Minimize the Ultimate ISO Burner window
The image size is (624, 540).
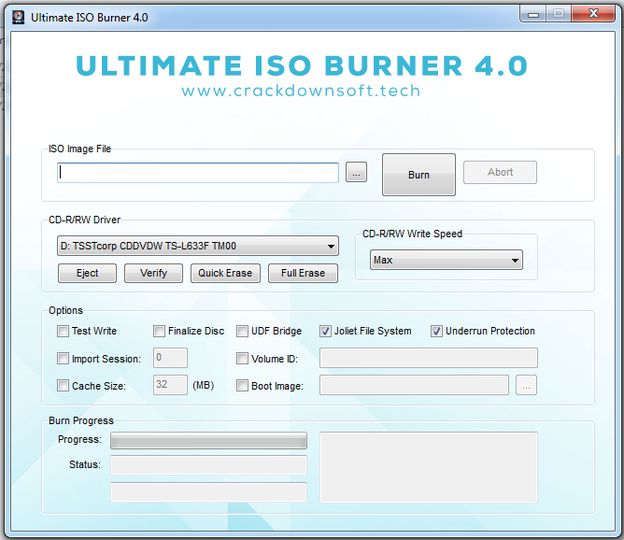[533, 14]
